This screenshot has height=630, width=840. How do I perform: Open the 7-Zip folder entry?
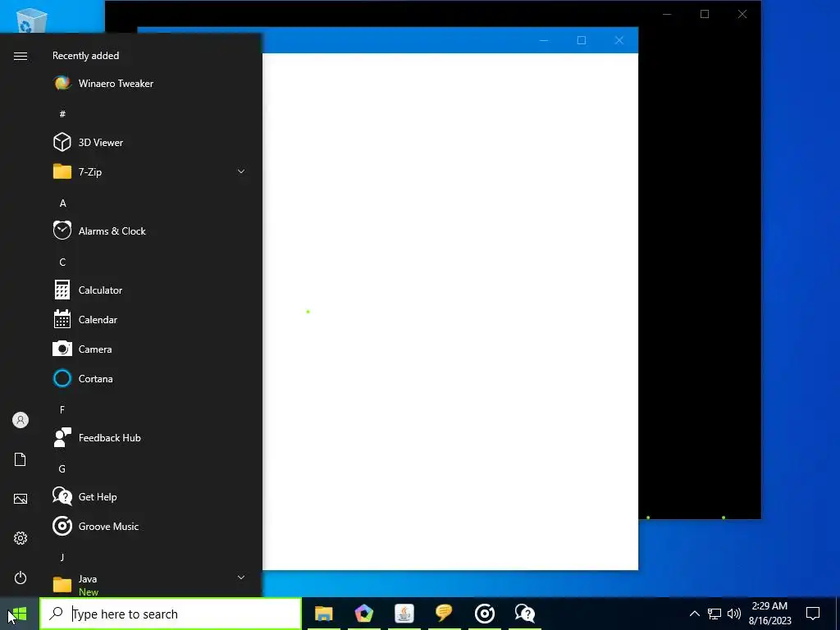pyautogui.click(x=150, y=172)
